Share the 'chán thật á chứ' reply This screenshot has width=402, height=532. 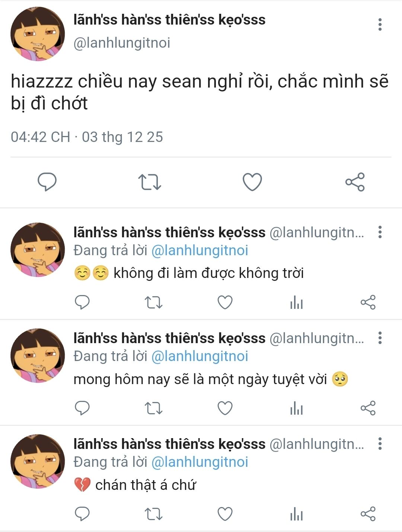pyautogui.click(x=368, y=514)
